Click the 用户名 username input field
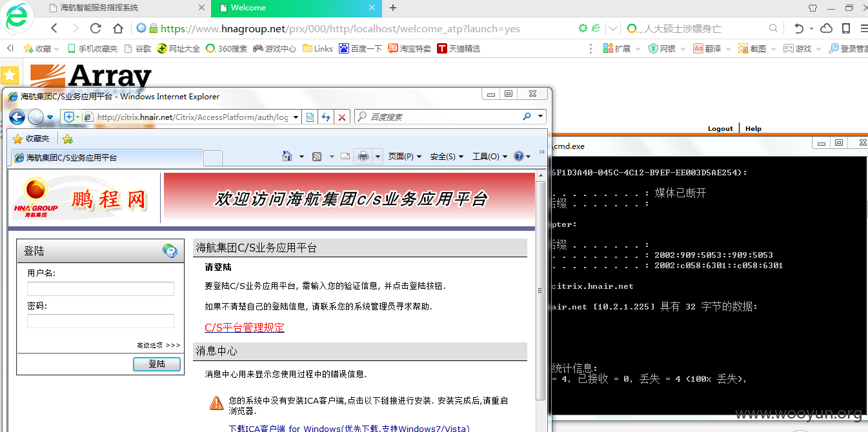Screen dimensions: 868x432 pyautogui.click(x=101, y=289)
